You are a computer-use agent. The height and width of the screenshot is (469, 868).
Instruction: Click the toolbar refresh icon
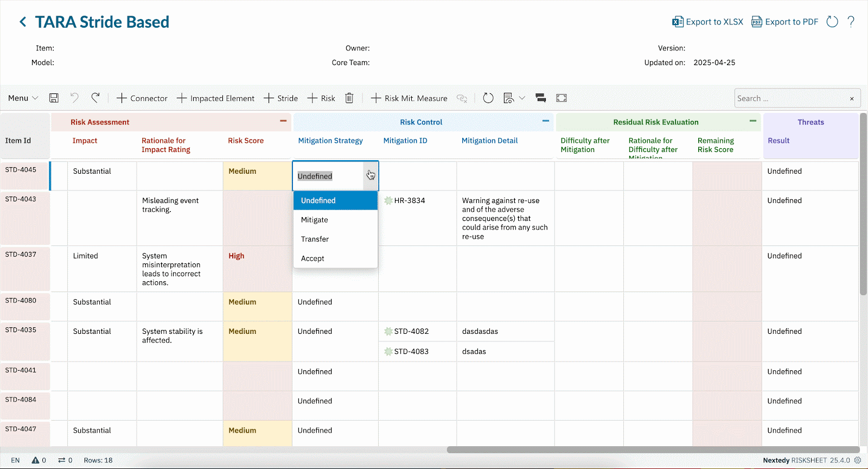[488, 98]
